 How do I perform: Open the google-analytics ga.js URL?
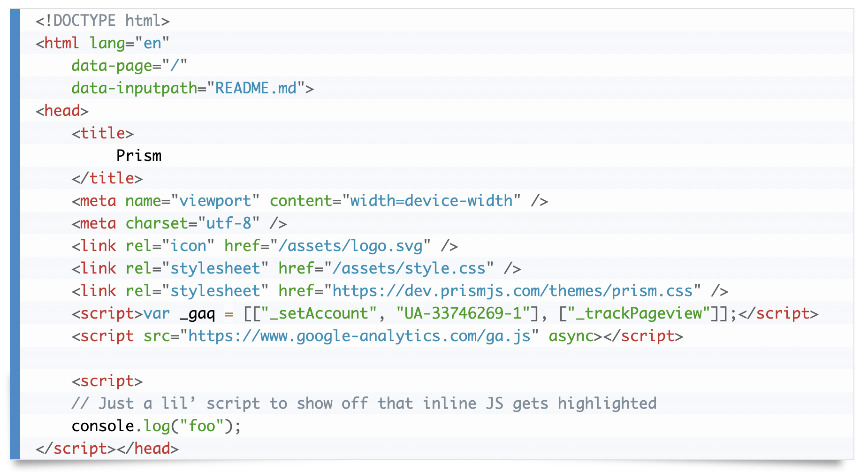(x=359, y=336)
